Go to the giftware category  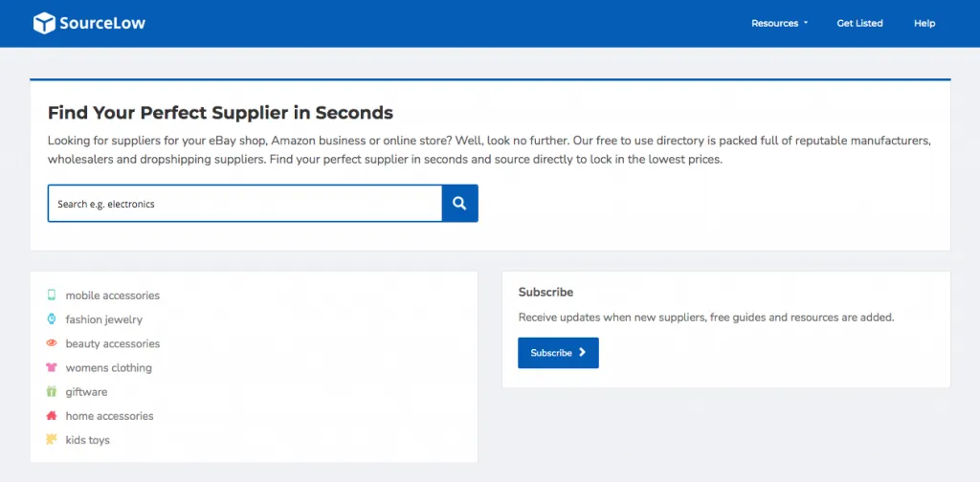tap(86, 392)
